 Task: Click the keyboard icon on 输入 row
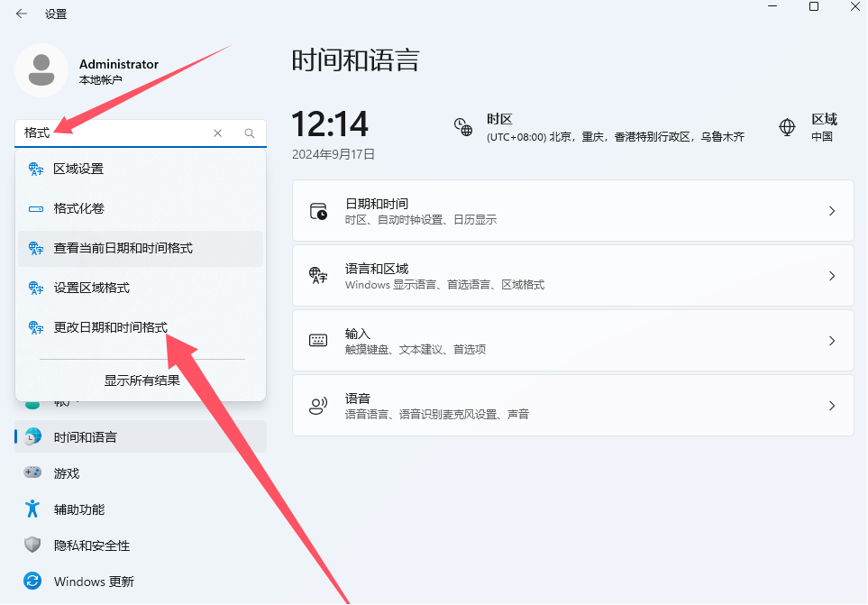(317, 340)
